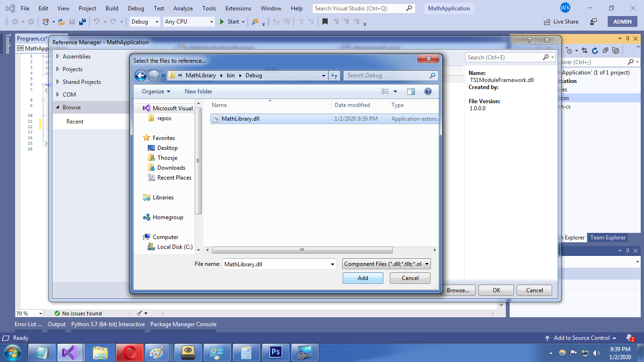Toggle the preview pane in file dialog
This screenshot has height=362, width=644.
pyautogui.click(x=411, y=91)
